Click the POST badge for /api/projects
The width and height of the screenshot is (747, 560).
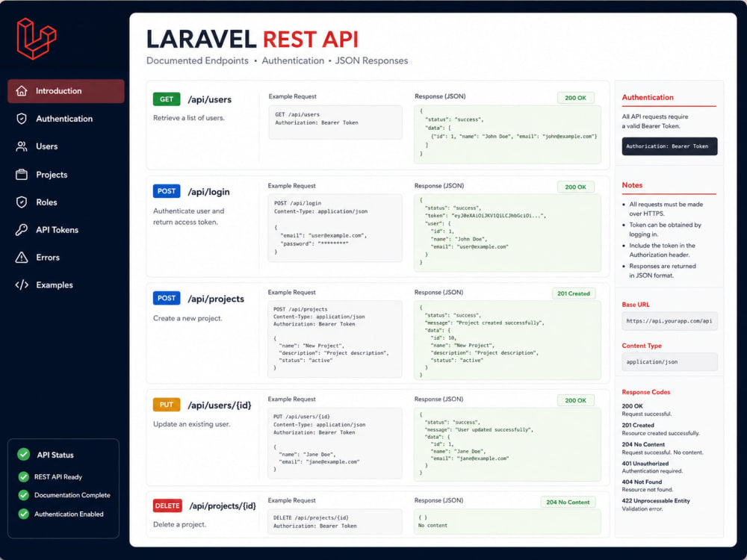[x=167, y=298]
